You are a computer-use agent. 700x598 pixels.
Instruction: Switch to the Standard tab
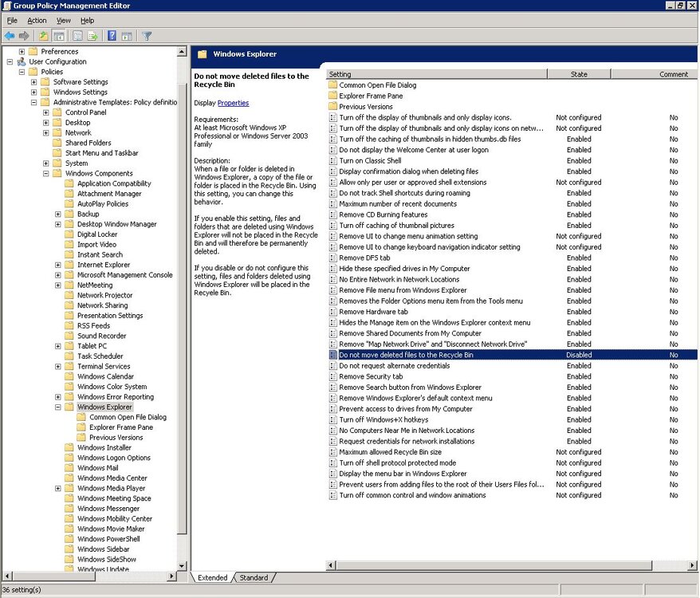pyautogui.click(x=254, y=577)
